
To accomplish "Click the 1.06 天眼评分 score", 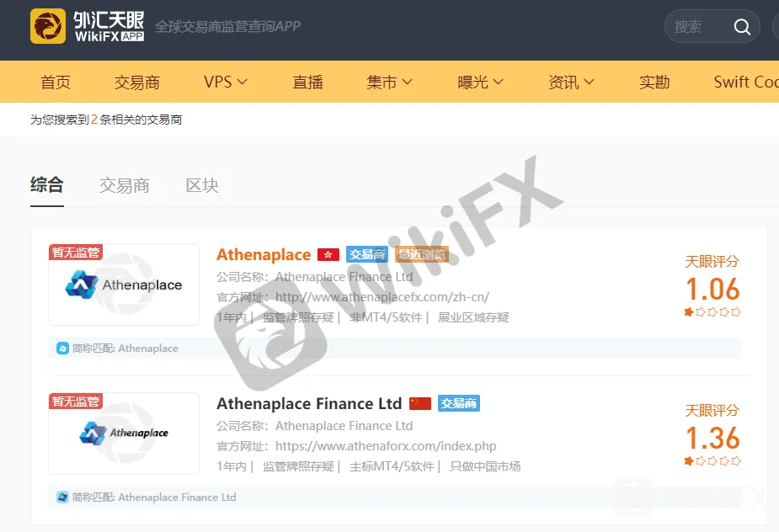I will click(x=712, y=289).
